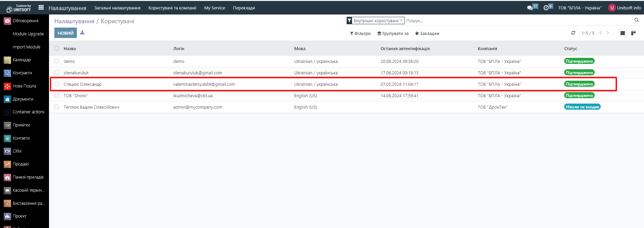Open Користувачі та компанії menu
The image size is (644, 228).
click(x=172, y=8)
